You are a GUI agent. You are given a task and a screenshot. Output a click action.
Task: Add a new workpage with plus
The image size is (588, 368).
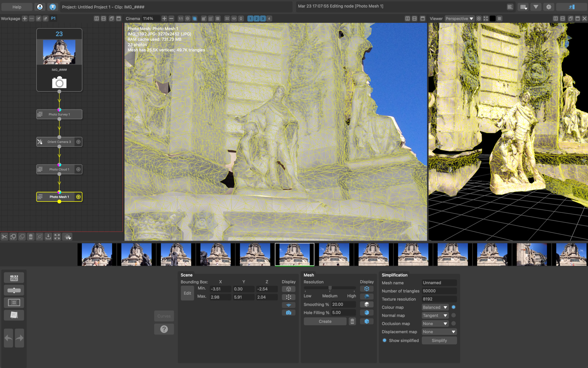pos(25,18)
